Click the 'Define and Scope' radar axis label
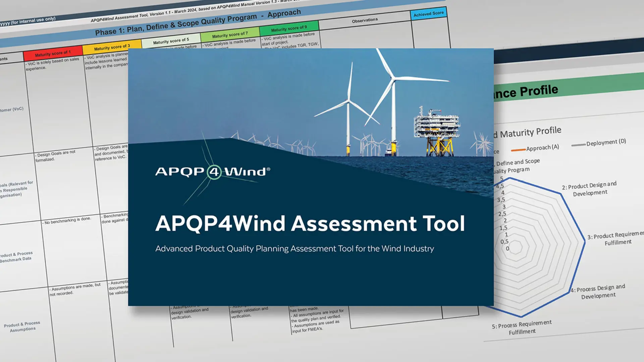 click(x=518, y=162)
